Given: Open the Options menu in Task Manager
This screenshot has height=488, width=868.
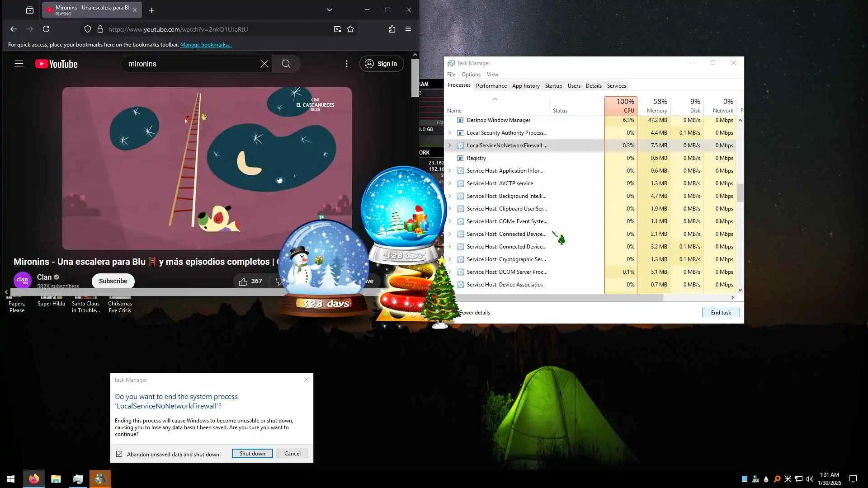Looking at the screenshot, I should point(471,75).
